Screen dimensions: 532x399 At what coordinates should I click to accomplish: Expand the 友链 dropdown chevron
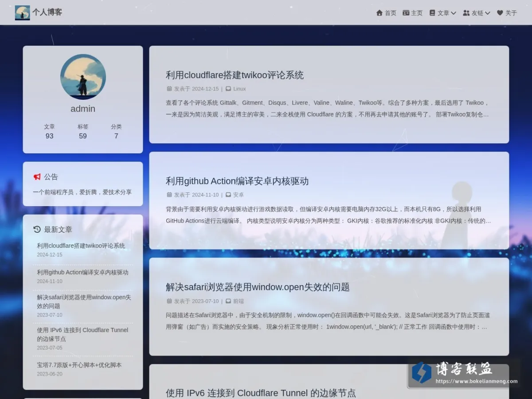click(488, 13)
